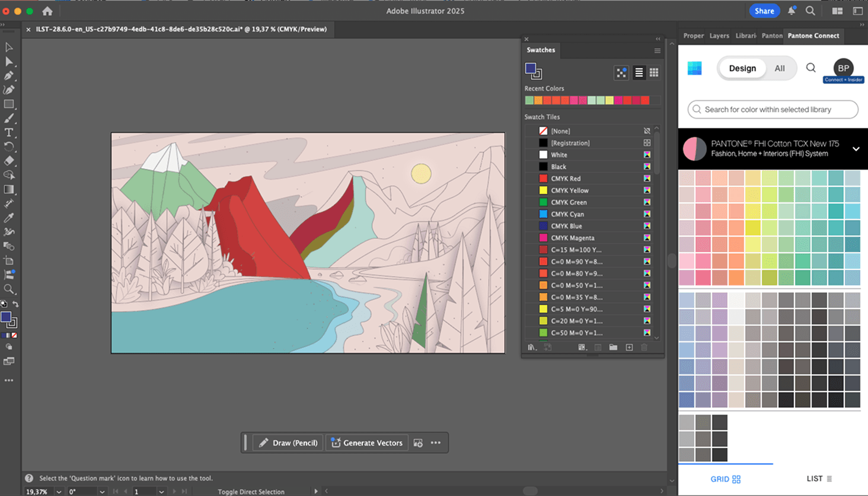Click question mark help icon in status bar
This screenshot has width=868, height=496.
[29, 478]
